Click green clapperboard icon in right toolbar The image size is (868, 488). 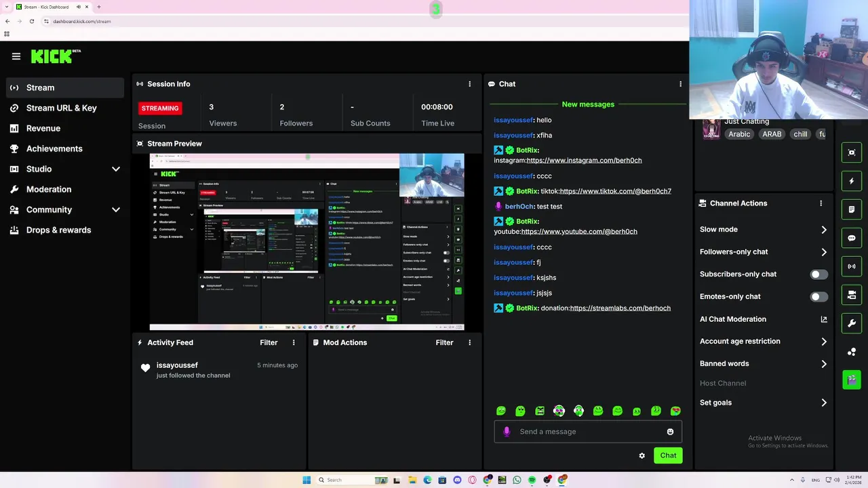pyautogui.click(x=852, y=380)
